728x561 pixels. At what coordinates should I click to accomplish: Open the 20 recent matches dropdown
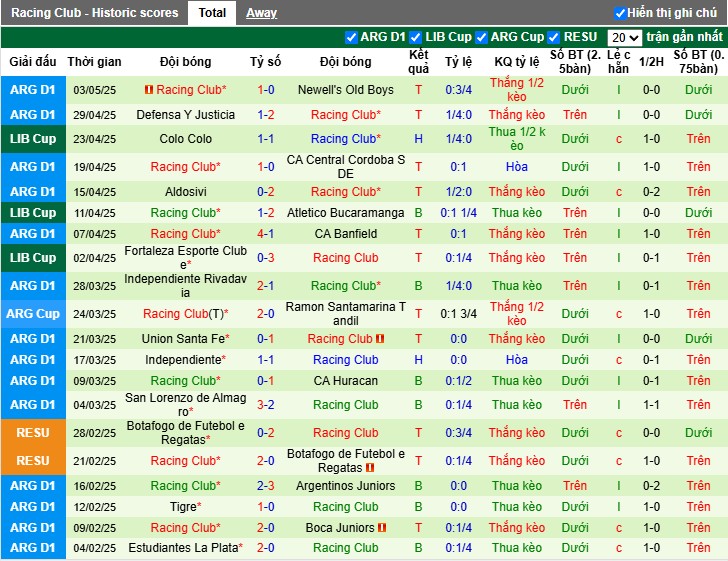pos(624,37)
